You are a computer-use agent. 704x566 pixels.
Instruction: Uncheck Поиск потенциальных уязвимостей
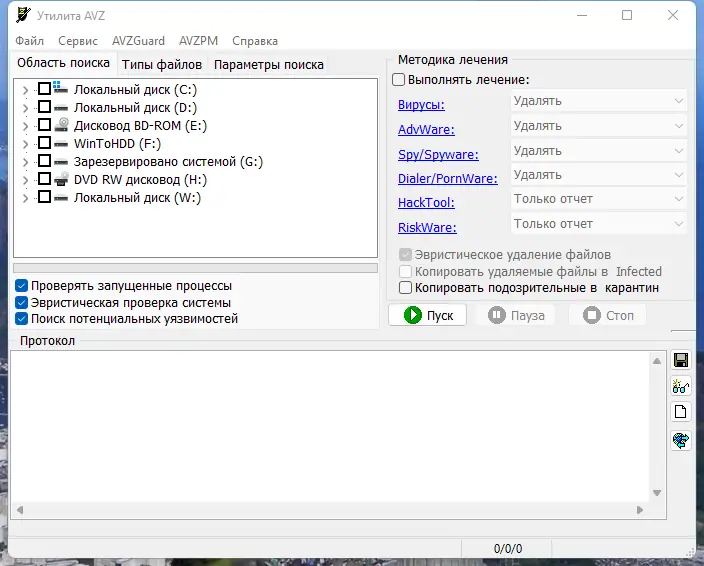[x=21, y=319]
